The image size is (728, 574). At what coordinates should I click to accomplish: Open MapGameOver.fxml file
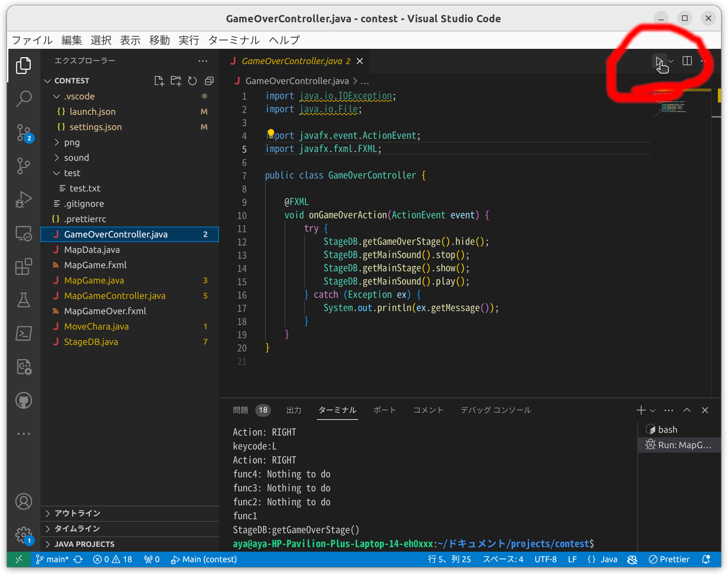click(x=130, y=311)
